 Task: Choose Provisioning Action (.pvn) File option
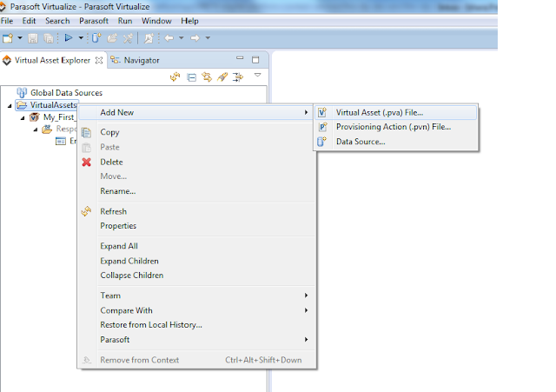coord(396,127)
